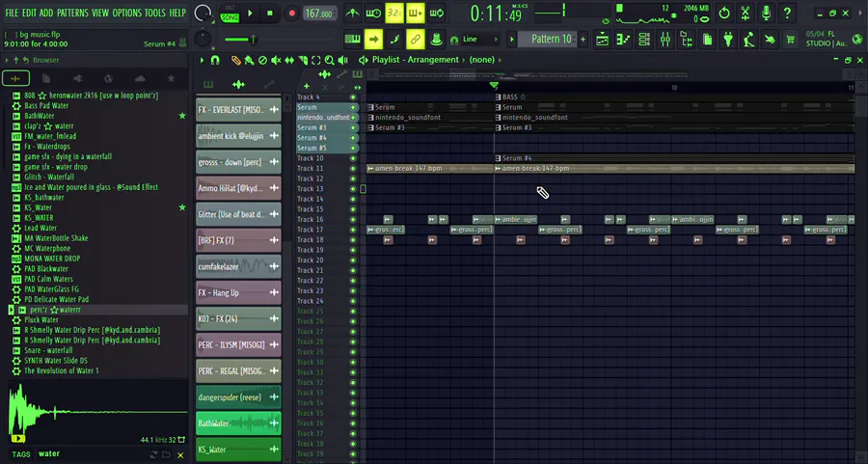The height and width of the screenshot is (464, 868).
Task: Mute the Serum #3 track LED
Action: coord(353,127)
